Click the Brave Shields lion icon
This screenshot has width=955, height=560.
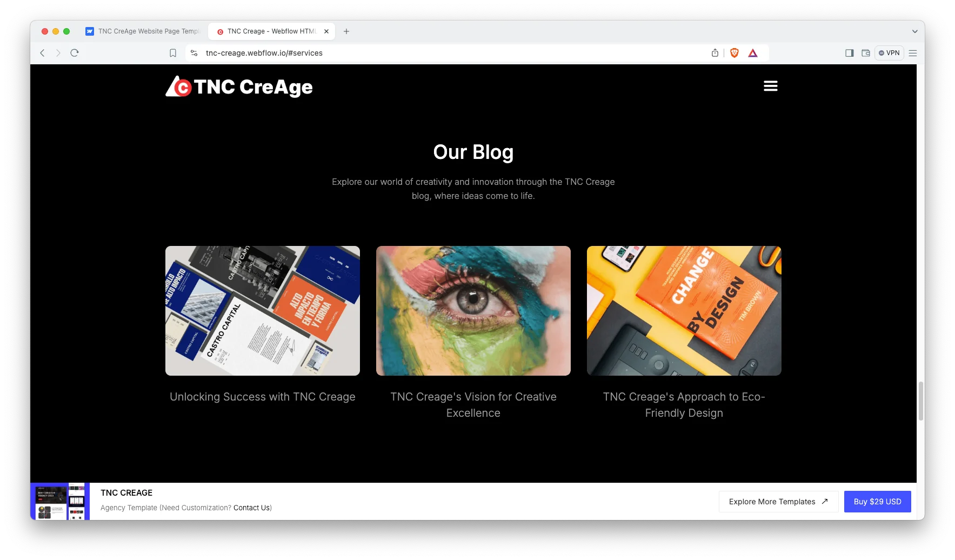[734, 53]
